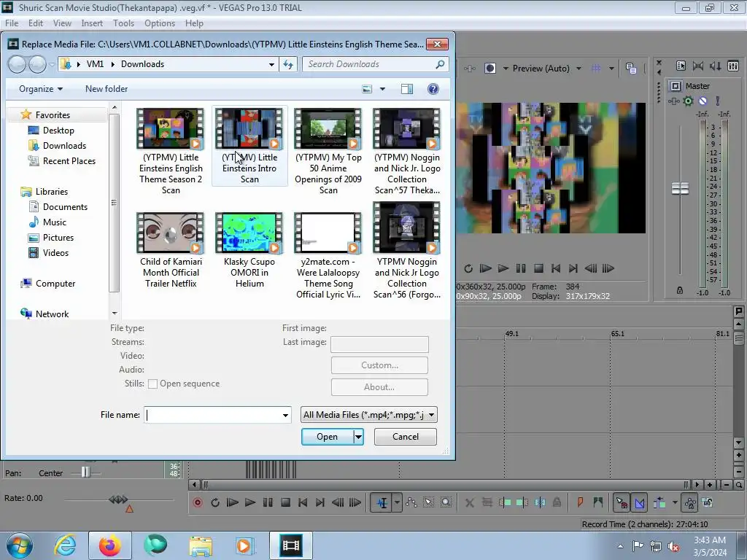This screenshot has width=747, height=560.
Task: Click Stop in the video preview transport
Action: pyautogui.click(x=538, y=268)
